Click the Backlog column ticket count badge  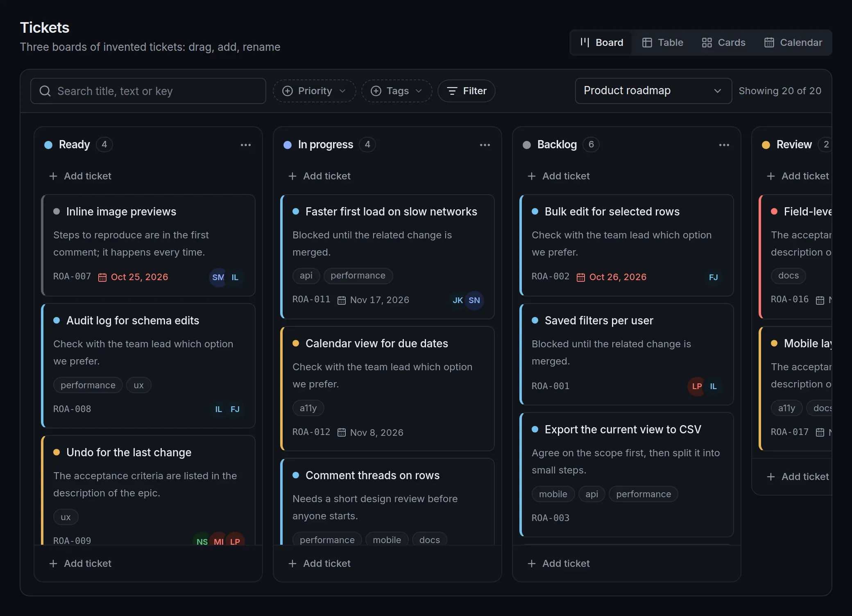(x=591, y=145)
